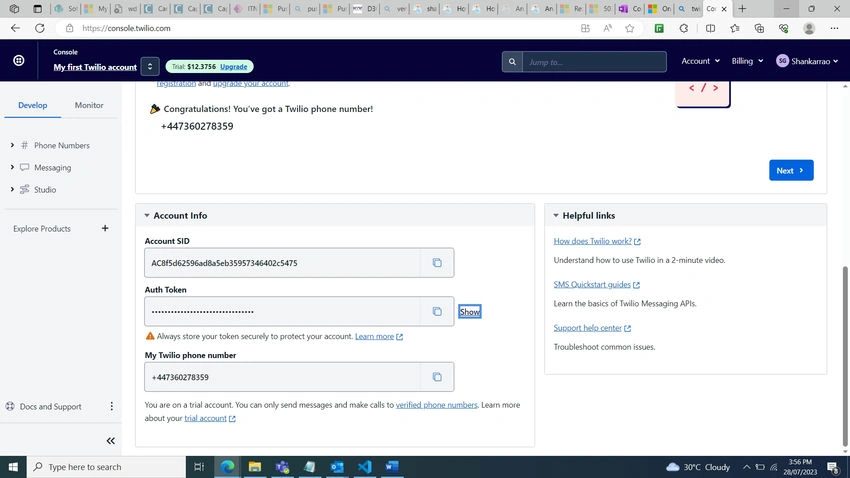Viewport: 850px width, 478px height.
Task: Click the Next button
Action: (x=791, y=170)
